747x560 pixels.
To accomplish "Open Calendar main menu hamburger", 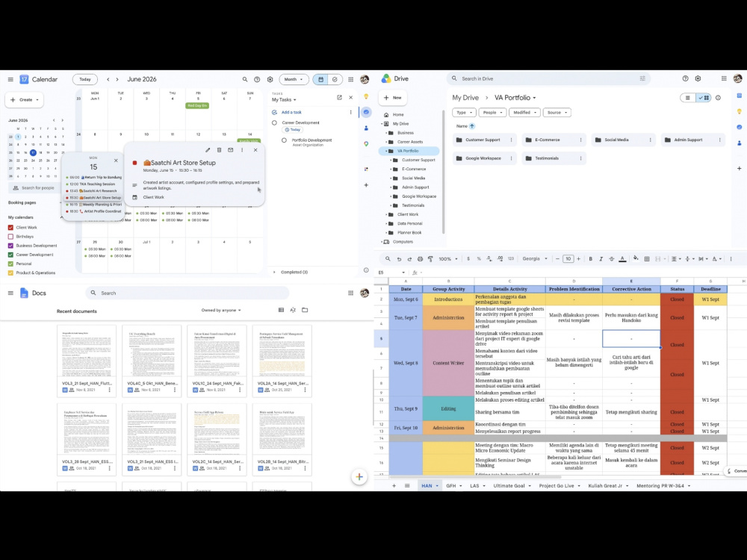I will coord(10,80).
